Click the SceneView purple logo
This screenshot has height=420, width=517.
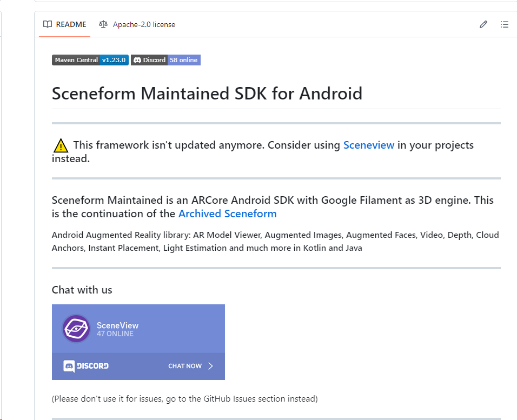[76, 328]
